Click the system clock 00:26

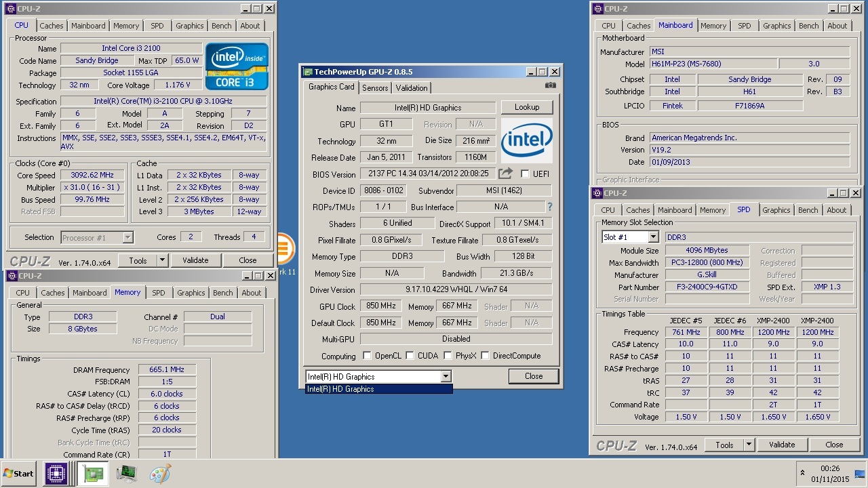click(x=831, y=468)
